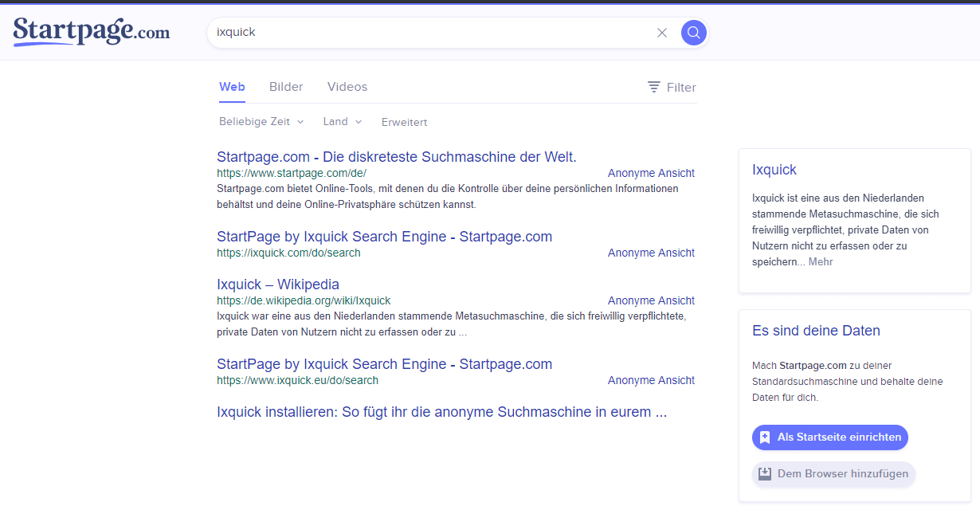Open Anonyme Ansicht for ixquick.eu result

click(x=651, y=380)
